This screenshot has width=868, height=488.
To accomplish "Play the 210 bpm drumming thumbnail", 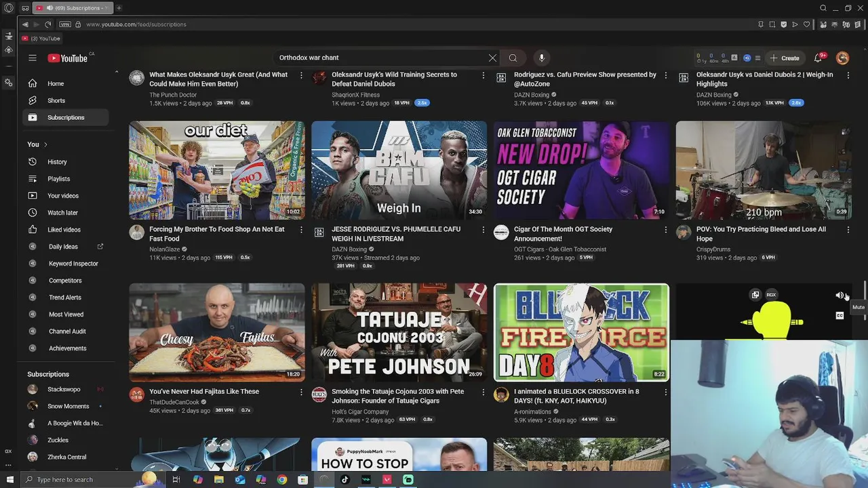I will 764,170.
